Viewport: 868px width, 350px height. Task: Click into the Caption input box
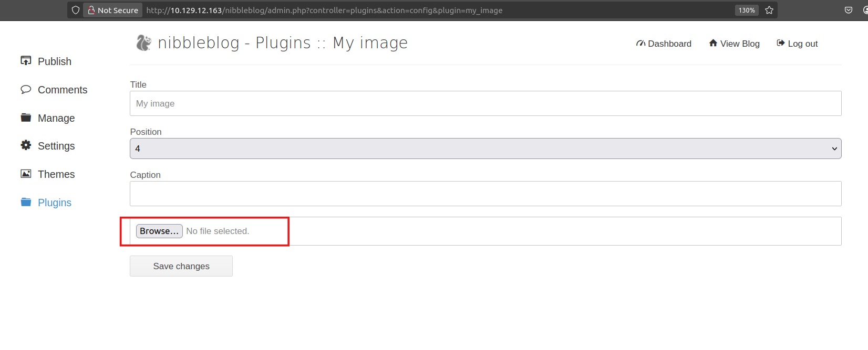485,194
